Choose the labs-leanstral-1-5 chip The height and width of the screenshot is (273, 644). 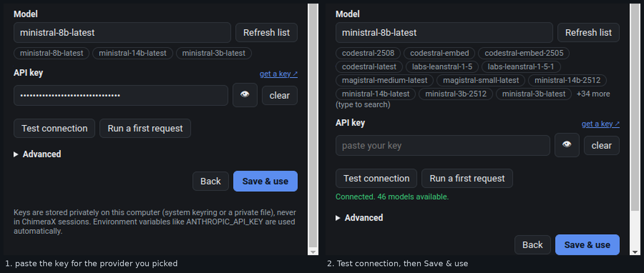(x=442, y=67)
